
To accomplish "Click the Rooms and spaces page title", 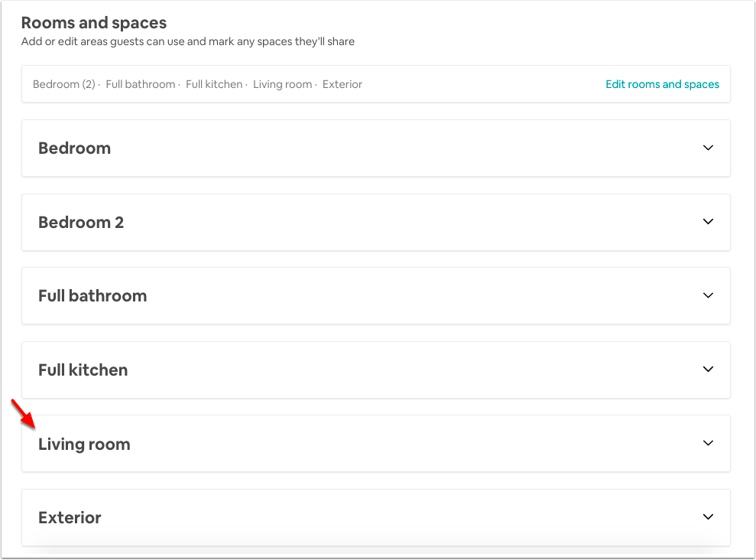I will pyautogui.click(x=94, y=23).
